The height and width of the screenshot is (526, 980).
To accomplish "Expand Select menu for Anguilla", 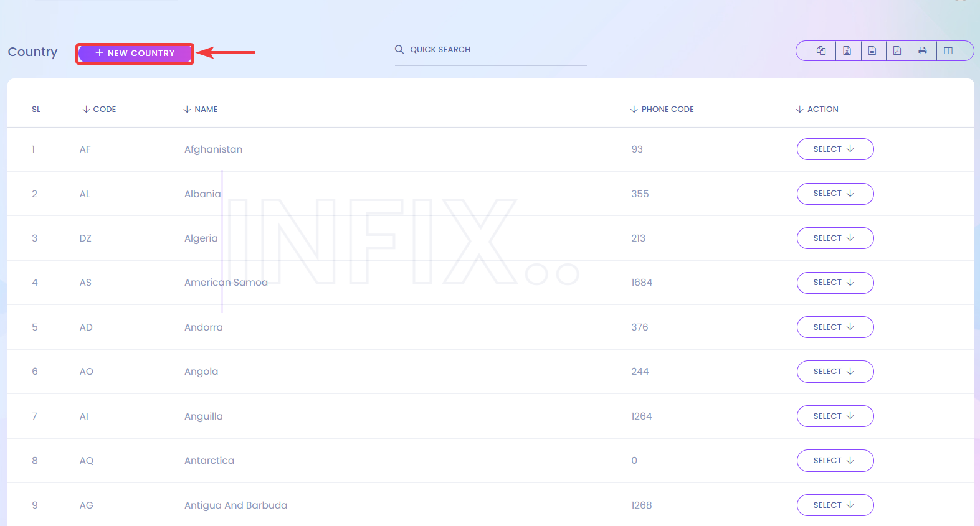I will (835, 416).
